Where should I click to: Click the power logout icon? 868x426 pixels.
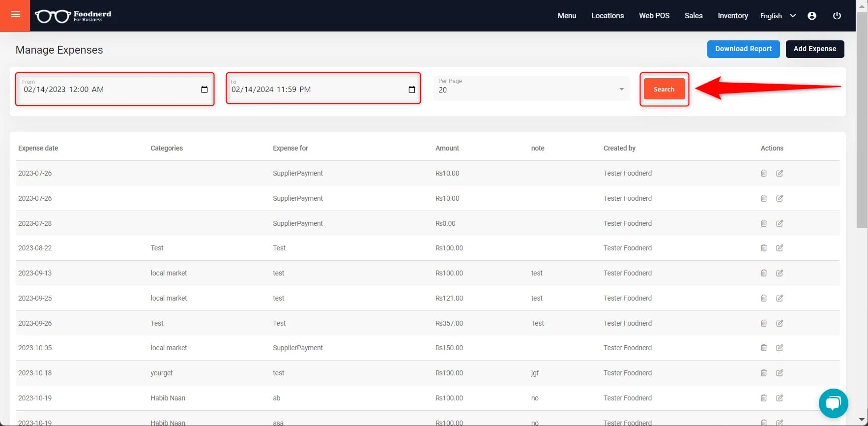pos(837,16)
